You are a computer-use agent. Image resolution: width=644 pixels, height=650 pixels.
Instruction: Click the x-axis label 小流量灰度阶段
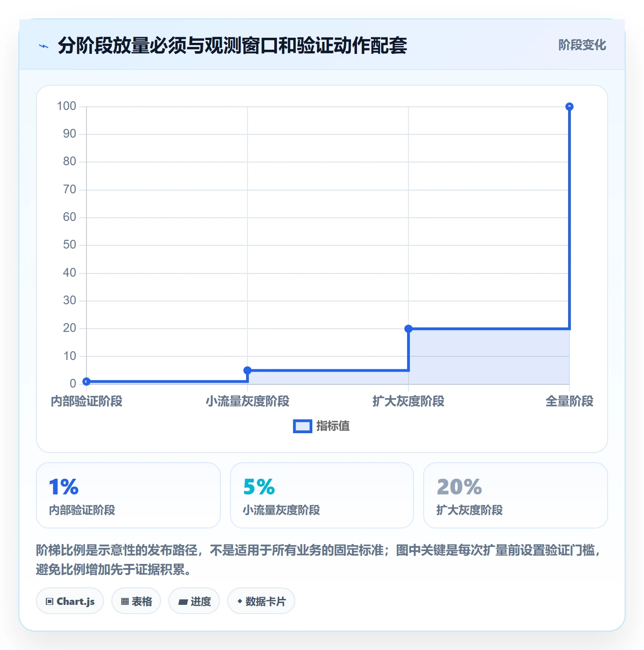coord(247,401)
